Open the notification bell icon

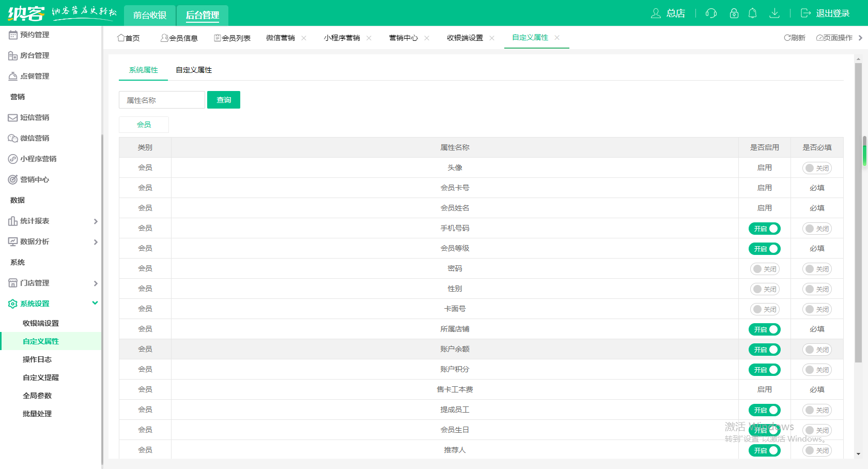click(753, 13)
